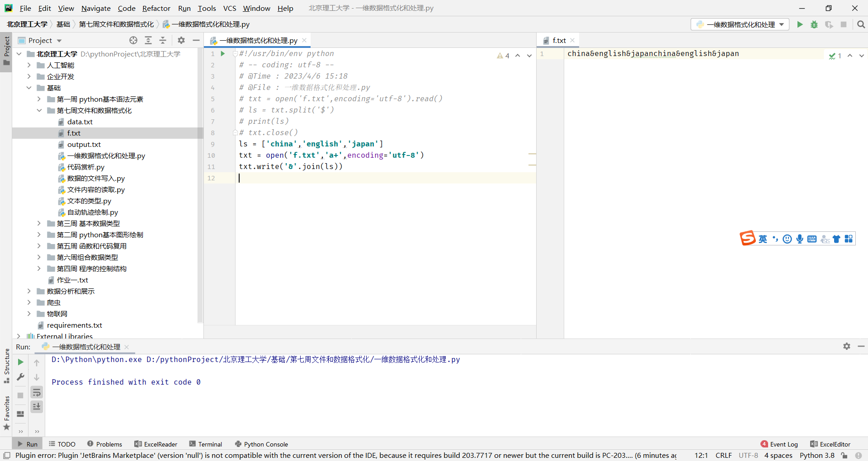Viewport: 868px width, 461px height.
Task: Click the warnings count indicator in editor
Action: click(x=503, y=56)
